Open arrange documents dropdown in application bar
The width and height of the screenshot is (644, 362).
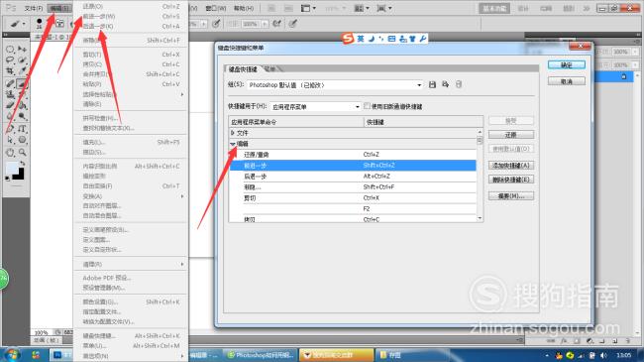(x=362, y=8)
